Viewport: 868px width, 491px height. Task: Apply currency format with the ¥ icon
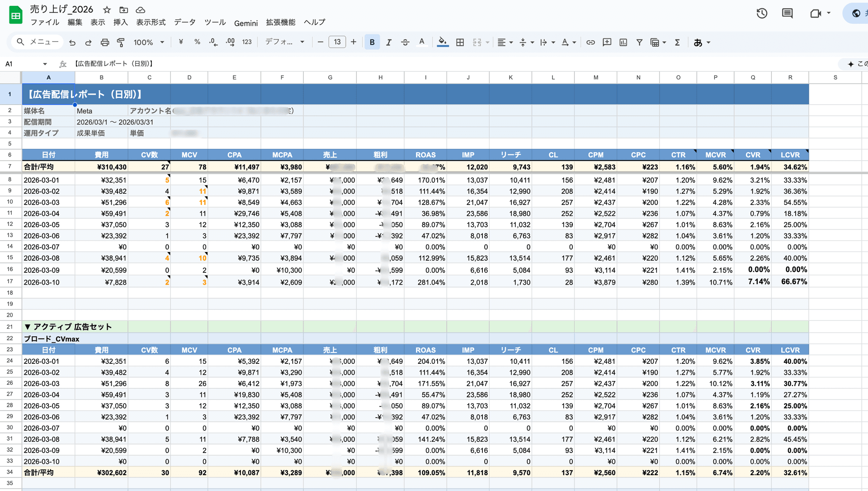[x=180, y=42]
